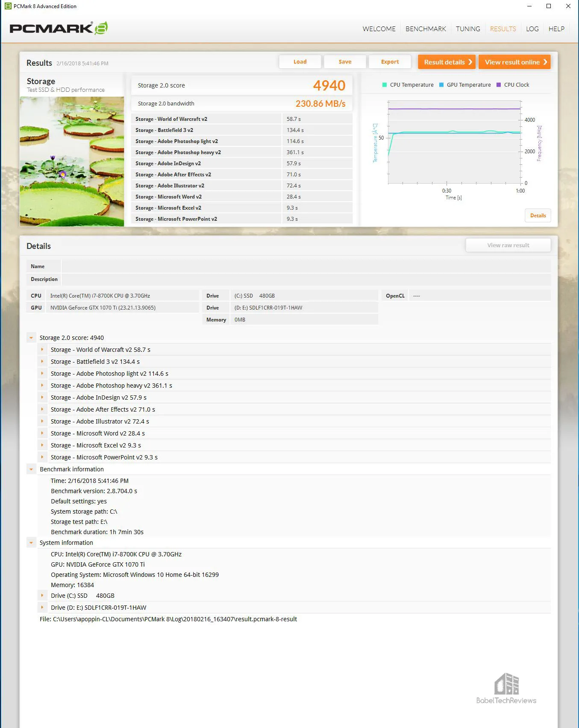The height and width of the screenshot is (728, 579).
Task: Click the Load button
Action: pyautogui.click(x=300, y=61)
